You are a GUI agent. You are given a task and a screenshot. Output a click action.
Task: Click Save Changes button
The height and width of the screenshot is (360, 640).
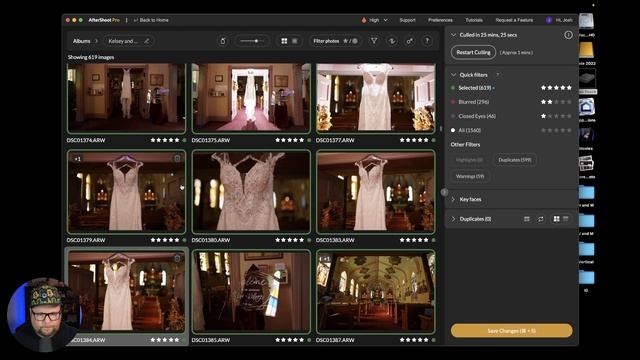[x=511, y=331]
